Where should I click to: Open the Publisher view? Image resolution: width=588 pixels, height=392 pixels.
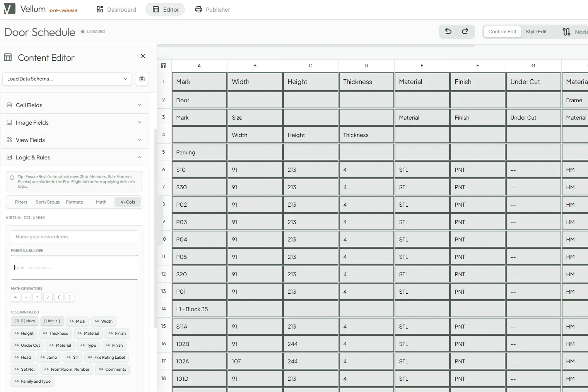point(212,9)
